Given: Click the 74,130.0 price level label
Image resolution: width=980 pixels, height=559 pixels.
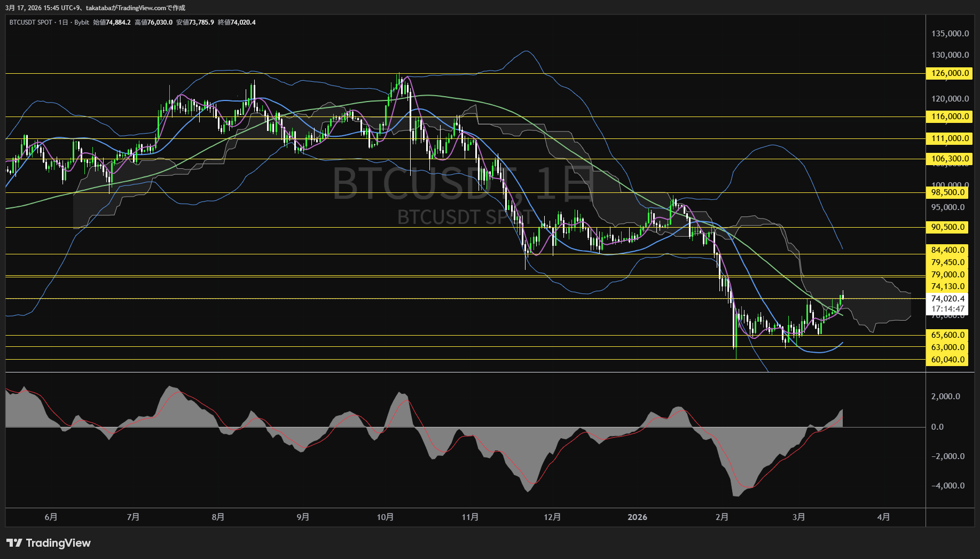Looking at the screenshot, I should tap(948, 286).
